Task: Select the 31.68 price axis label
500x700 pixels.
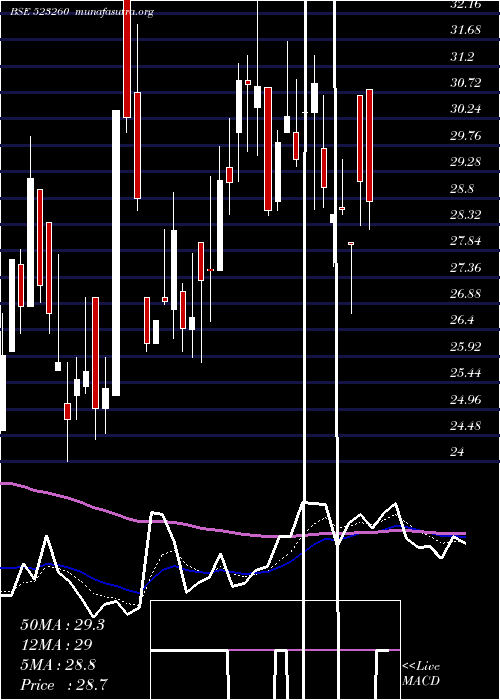Action: tap(466, 30)
